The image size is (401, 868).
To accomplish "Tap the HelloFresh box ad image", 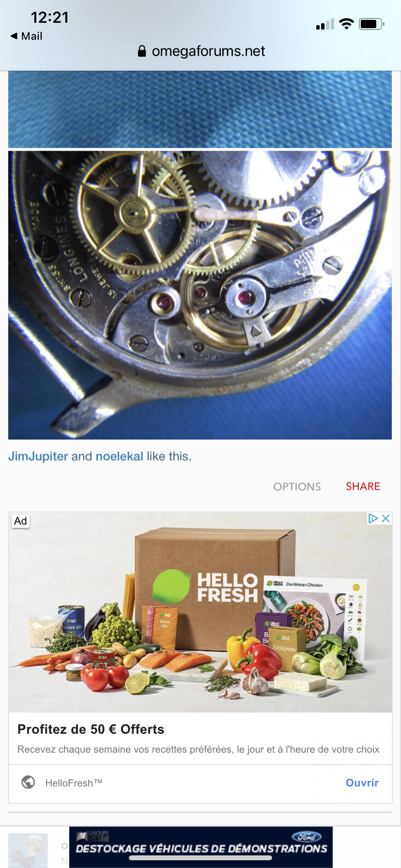I will point(200,612).
